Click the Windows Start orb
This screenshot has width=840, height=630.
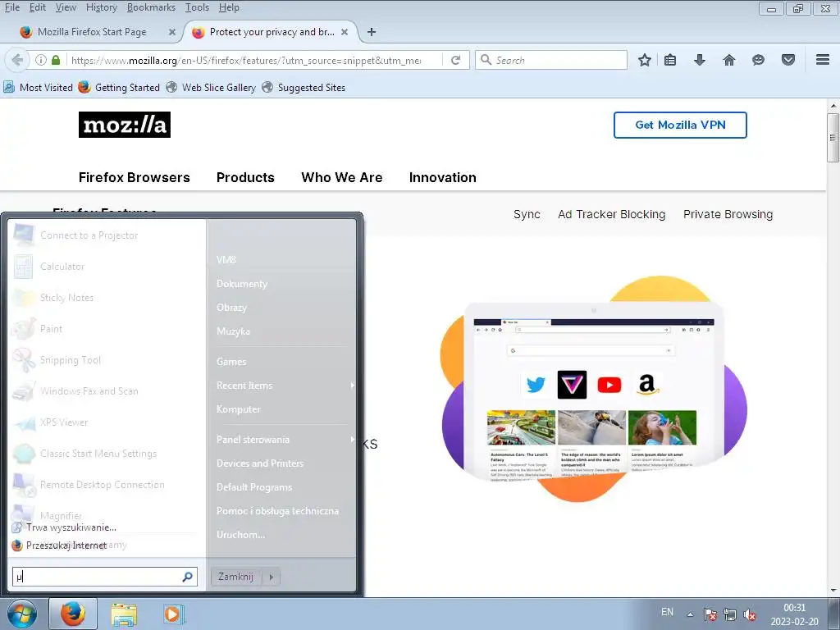[x=22, y=614]
